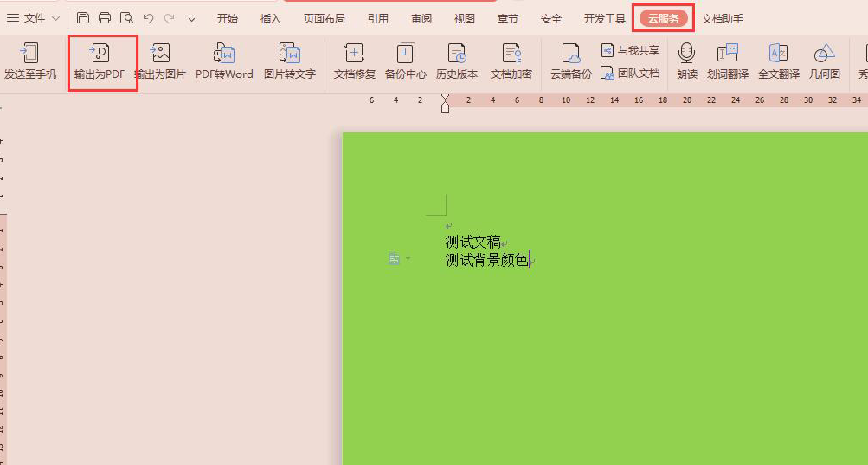
Task: Open PDF转Word tool
Action: point(224,61)
